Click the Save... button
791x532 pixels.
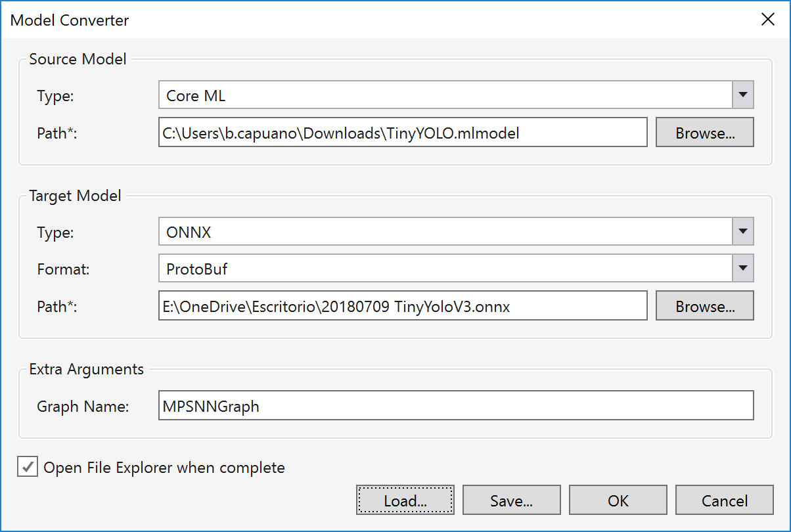pos(511,500)
